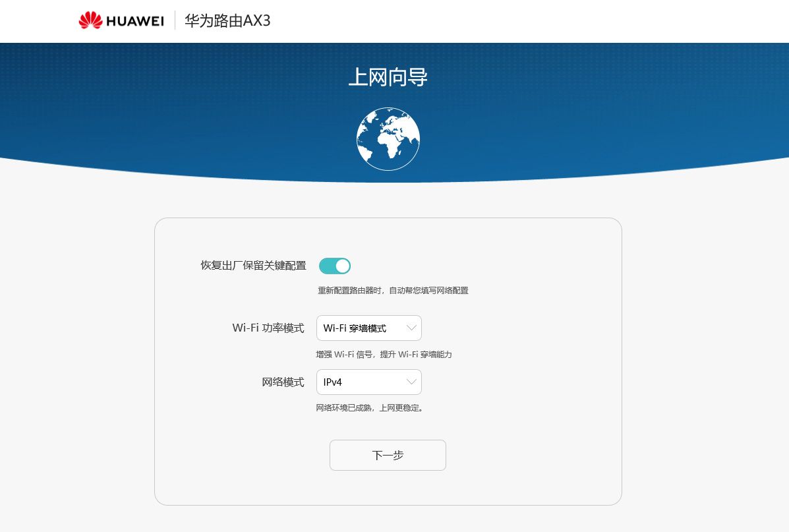Click the HUAWEI wordmark in the header
789x532 pixels.
[134, 21]
